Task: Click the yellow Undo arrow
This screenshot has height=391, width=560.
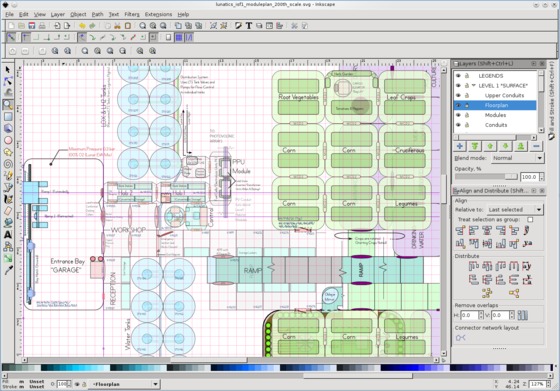Action: click(82, 26)
